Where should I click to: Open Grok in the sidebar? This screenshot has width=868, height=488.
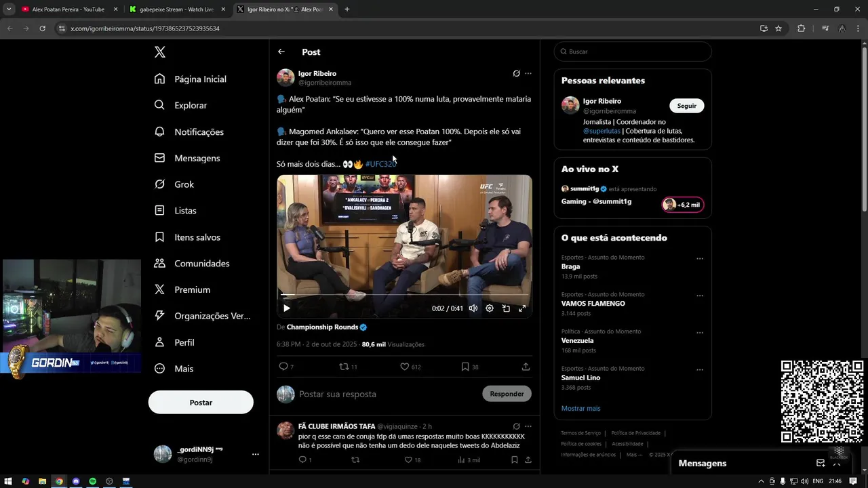tap(174, 184)
